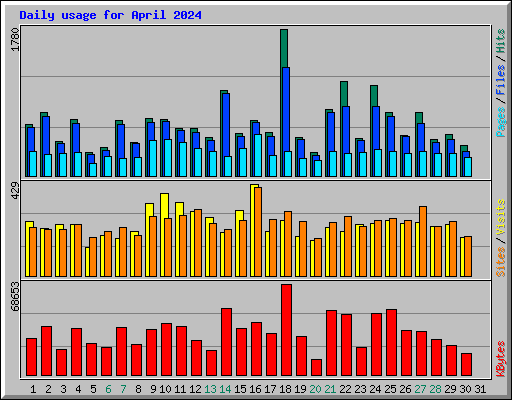Click the 1780 scale value label

[x=15, y=39]
